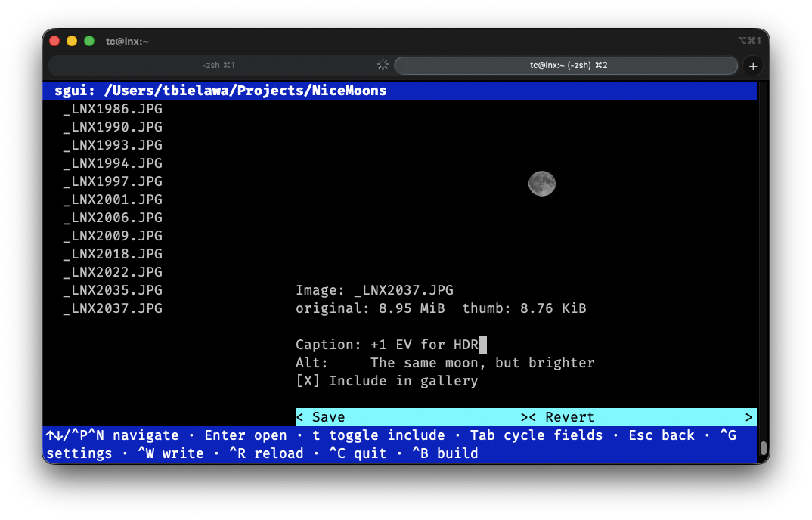
Task: Click the green zoom window button
Action: coord(89,41)
